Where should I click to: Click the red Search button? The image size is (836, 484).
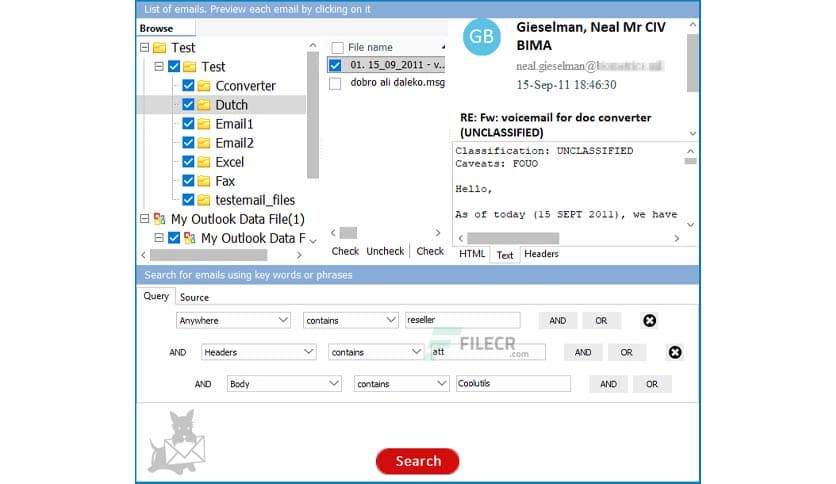417,461
